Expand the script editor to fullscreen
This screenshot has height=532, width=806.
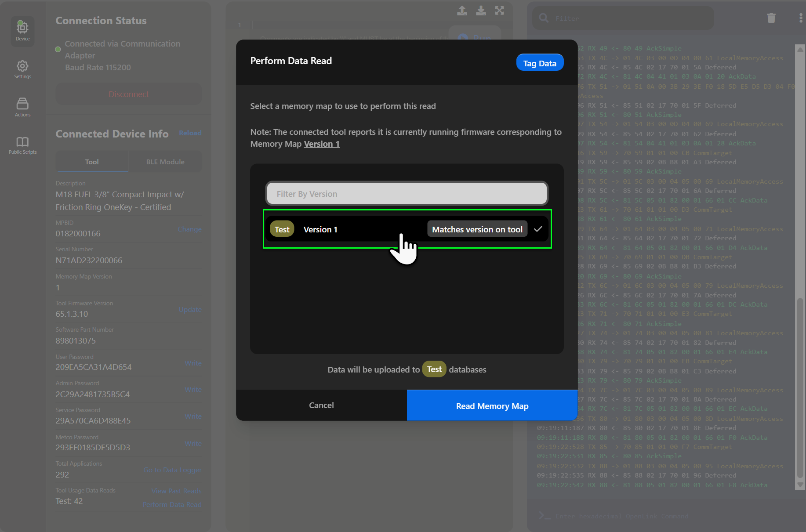500,11
